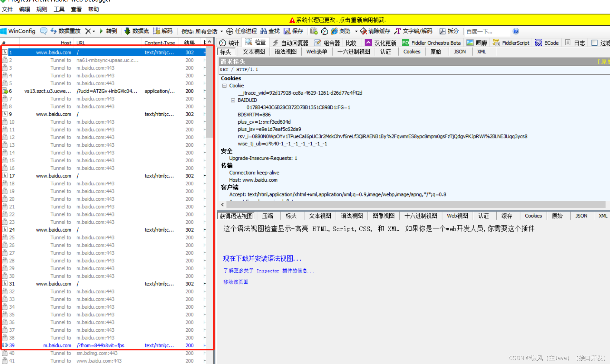Click the 查找 find icon

click(270, 31)
